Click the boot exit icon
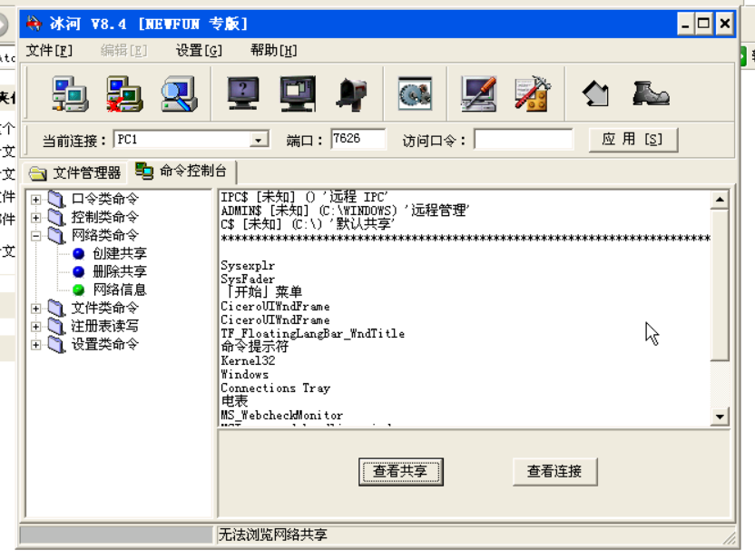Image resolution: width=755 pixels, height=560 pixels. pyautogui.click(x=651, y=93)
